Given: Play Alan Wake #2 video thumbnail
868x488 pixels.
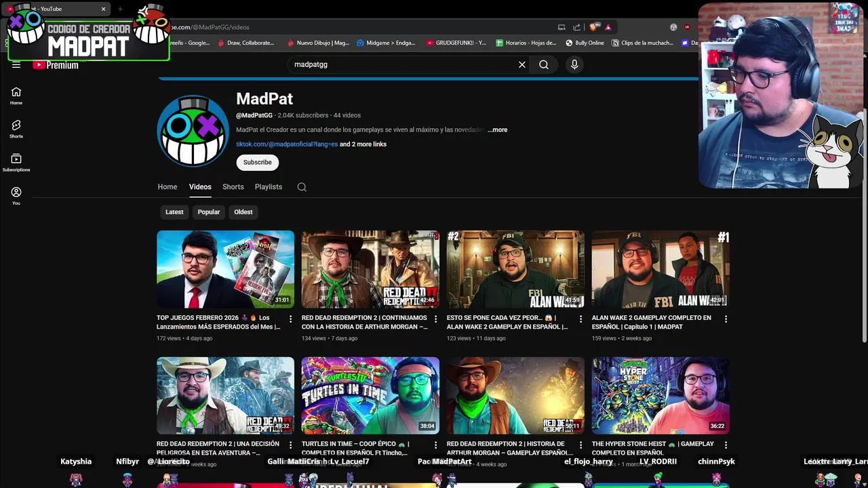Looking at the screenshot, I should pyautogui.click(x=515, y=269).
